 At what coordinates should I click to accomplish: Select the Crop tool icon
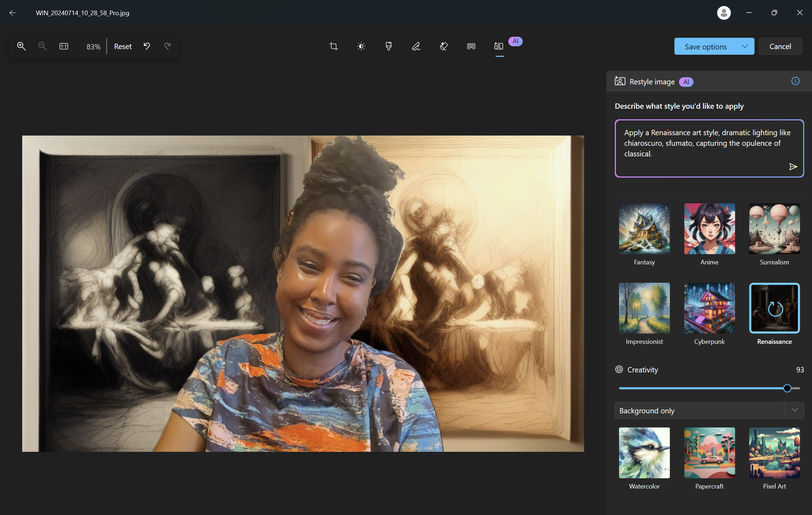coord(333,46)
